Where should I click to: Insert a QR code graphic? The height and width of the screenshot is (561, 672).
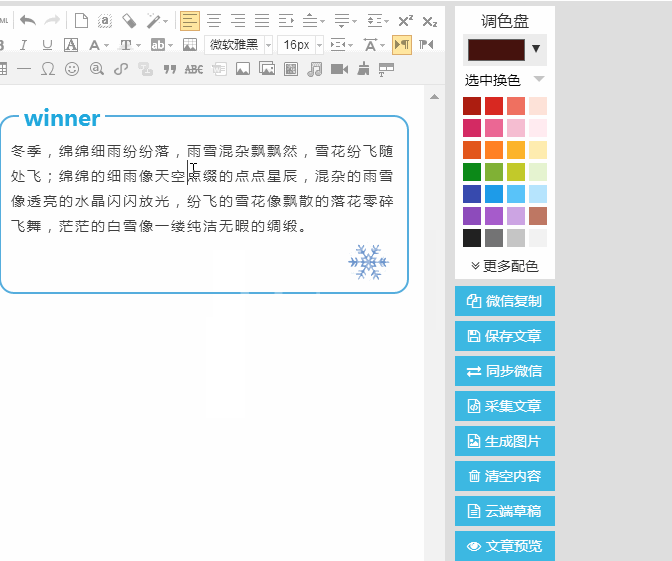pos(291,69)
